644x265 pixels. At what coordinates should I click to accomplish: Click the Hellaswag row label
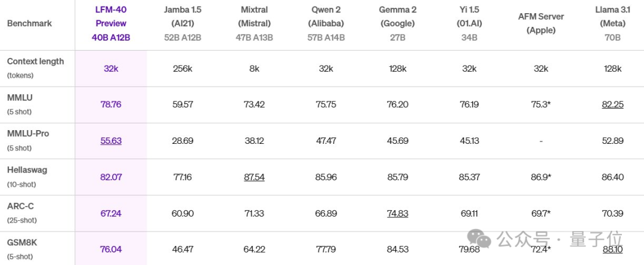click(x=27, y=170)
